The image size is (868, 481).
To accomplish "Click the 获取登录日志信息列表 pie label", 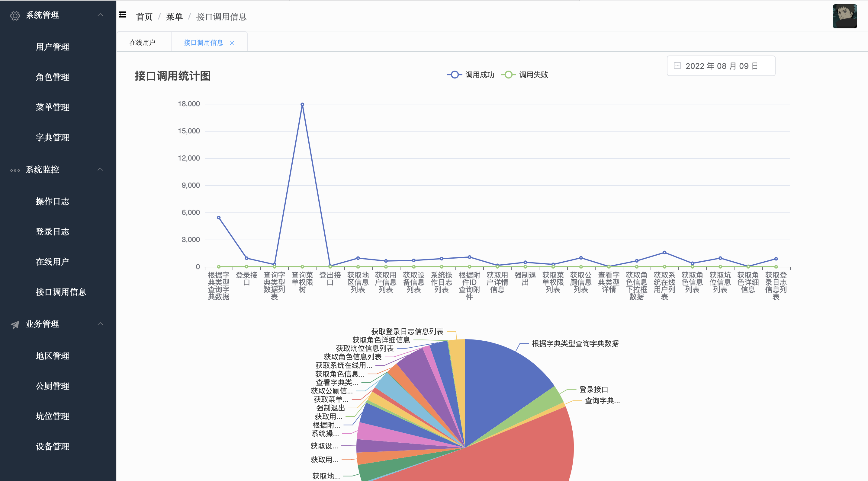I will pyautogui.click(x=407, y=331).
